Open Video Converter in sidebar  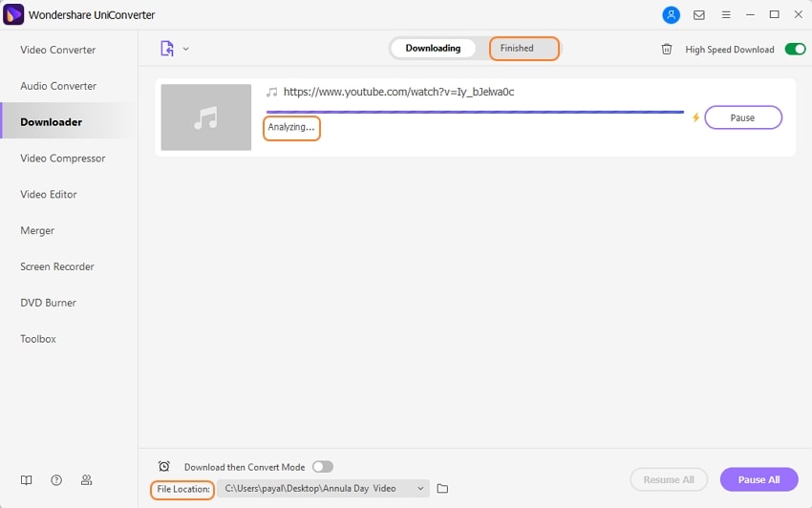tap(58, 50)
